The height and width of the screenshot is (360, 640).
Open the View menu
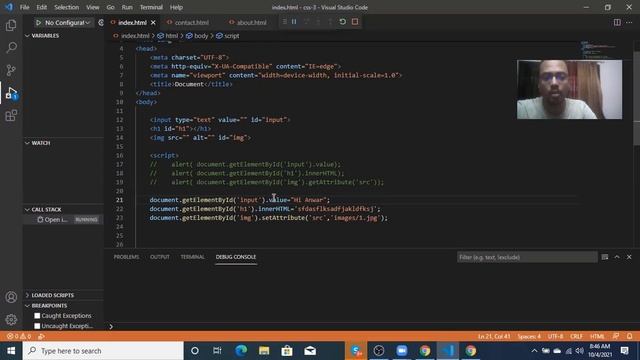point(93,7)
